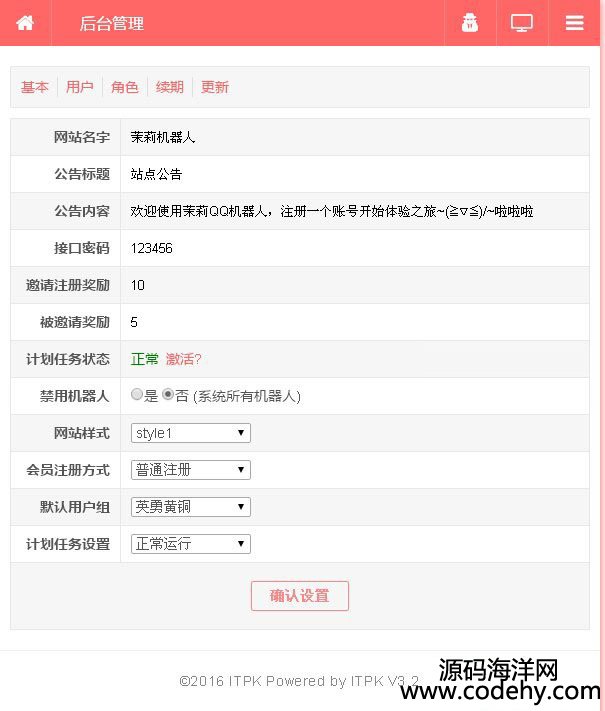The height and width of the screenshot is (711, 605).
Task: Focus the 网站名字 input field
Action: [x=355, y=137]
